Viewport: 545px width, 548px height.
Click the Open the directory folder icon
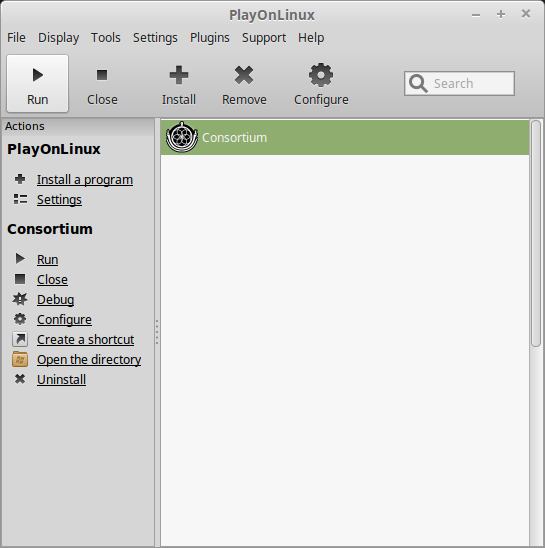(x=20, y=359)
